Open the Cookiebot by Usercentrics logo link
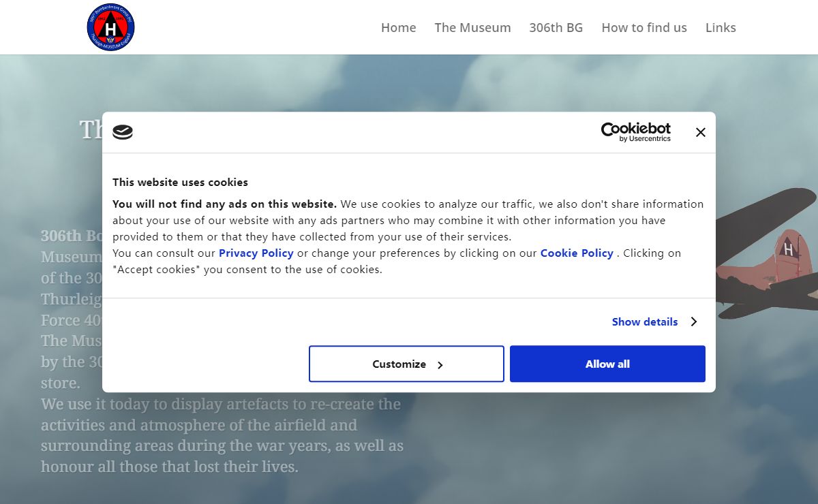The image size is (818, 504). point(635,132)
